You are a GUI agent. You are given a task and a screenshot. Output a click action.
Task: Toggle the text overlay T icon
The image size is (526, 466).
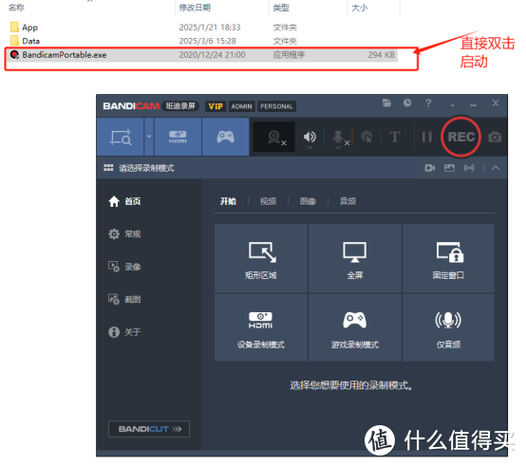click(x=395, y=137)
